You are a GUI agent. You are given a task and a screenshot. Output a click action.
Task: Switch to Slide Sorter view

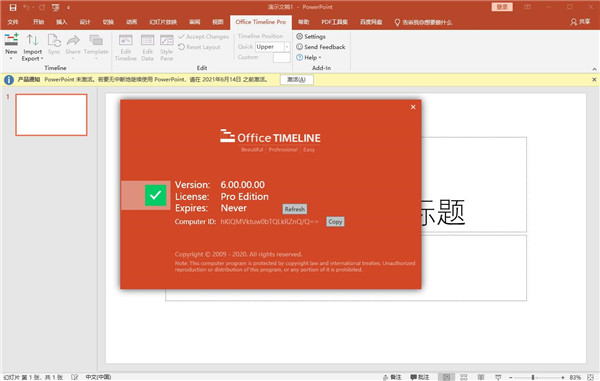tap(464, 377)
